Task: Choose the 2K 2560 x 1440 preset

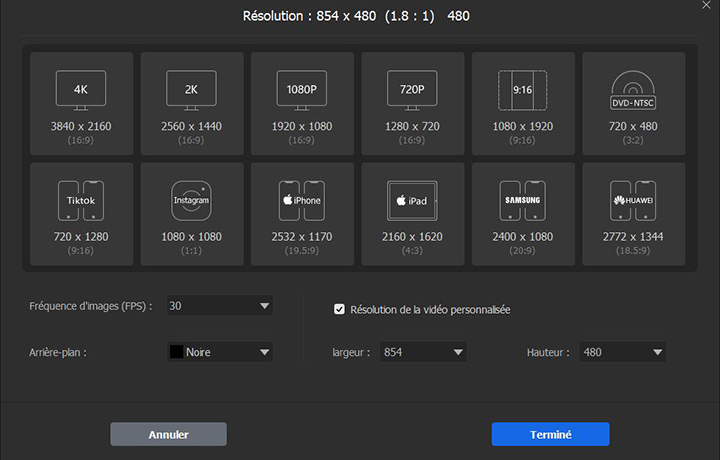Action: click(x=192, y=103)
